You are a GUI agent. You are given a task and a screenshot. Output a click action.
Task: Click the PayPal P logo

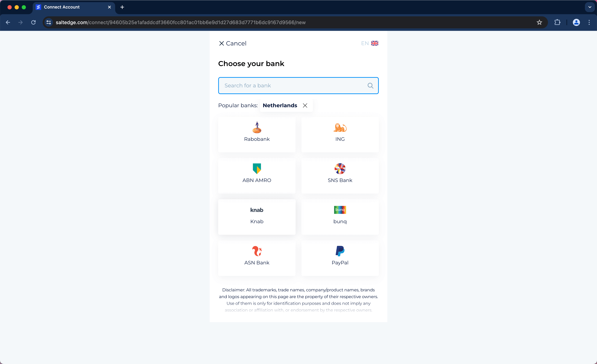[x=340, y=251]
